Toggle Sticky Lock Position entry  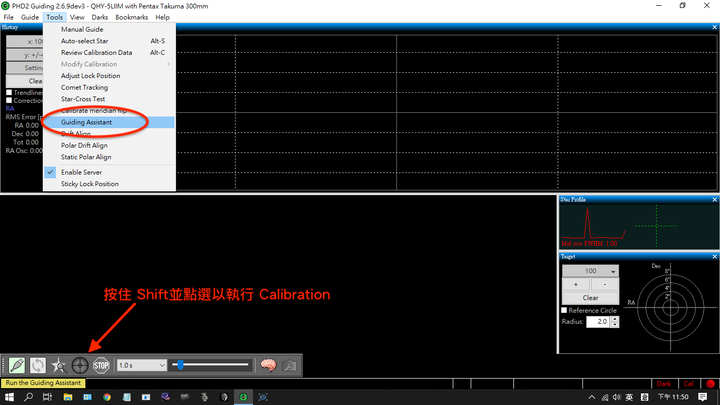click(x=109, y=184)
